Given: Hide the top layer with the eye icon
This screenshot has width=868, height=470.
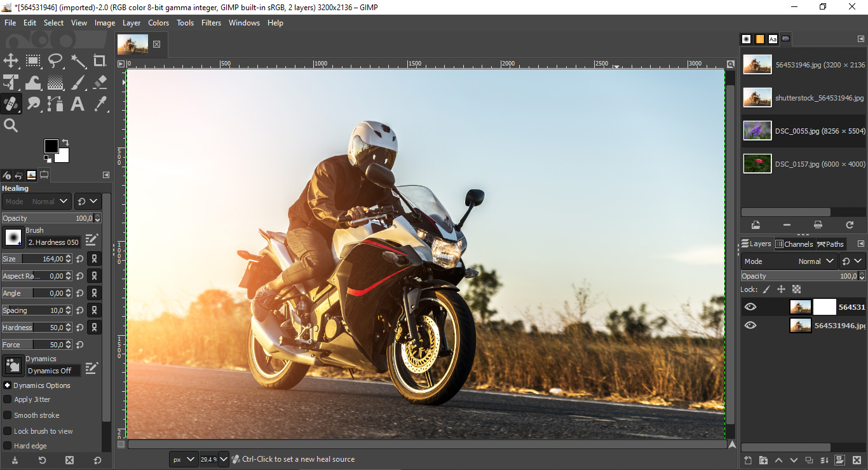Looking at the screenshot, I should [750, 307].
